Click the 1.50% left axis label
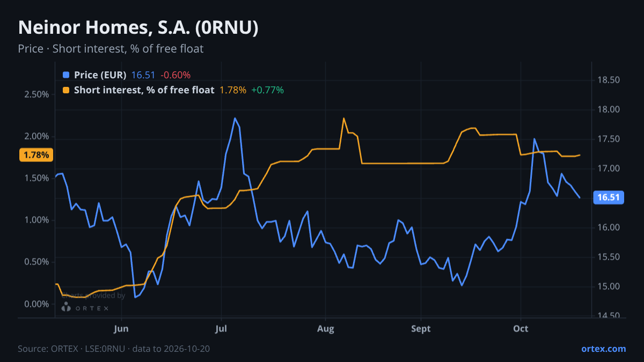The width and height of the screenshot is (644, 362). [x=37, y=178]
